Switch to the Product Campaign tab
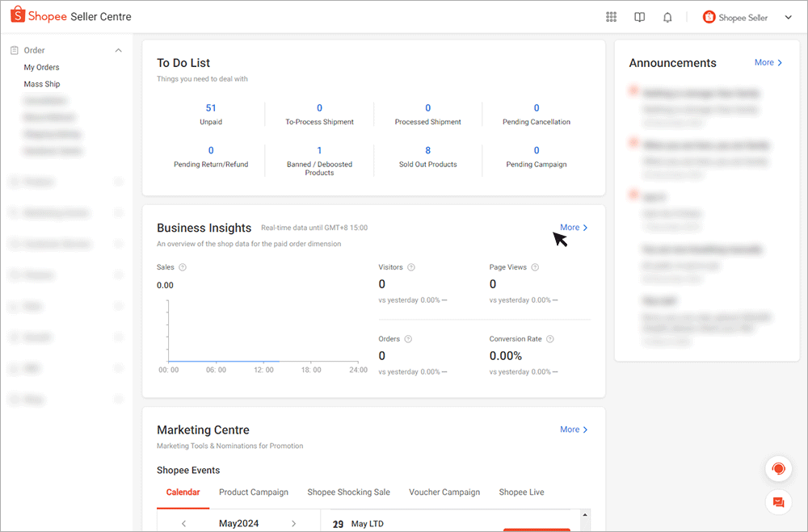This screenshot has width=808, height=532. coord(254,492)
